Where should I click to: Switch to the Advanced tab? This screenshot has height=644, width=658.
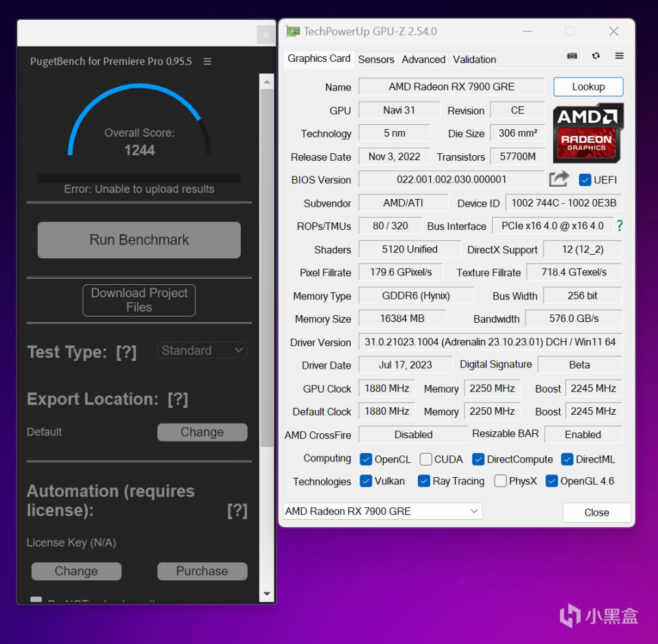[x=423, y=60]
